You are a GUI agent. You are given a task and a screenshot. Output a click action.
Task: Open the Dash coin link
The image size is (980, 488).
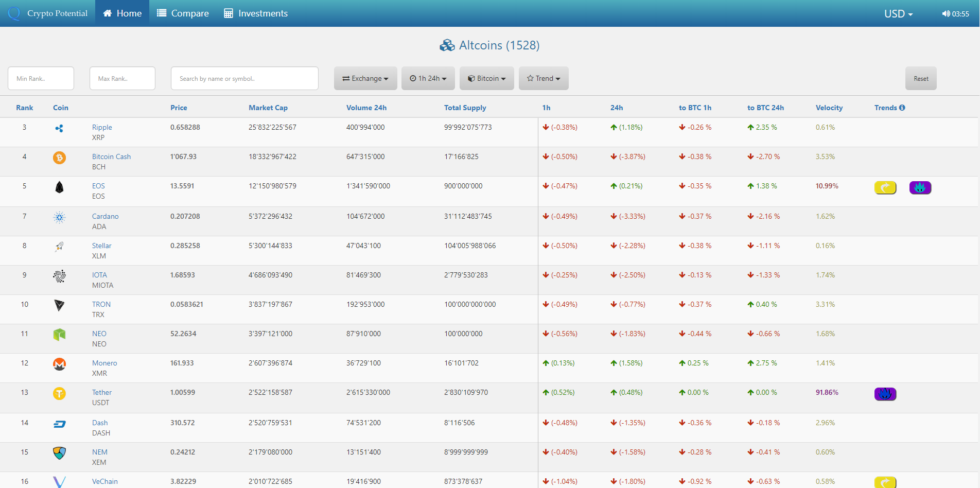tap(100, 423)
